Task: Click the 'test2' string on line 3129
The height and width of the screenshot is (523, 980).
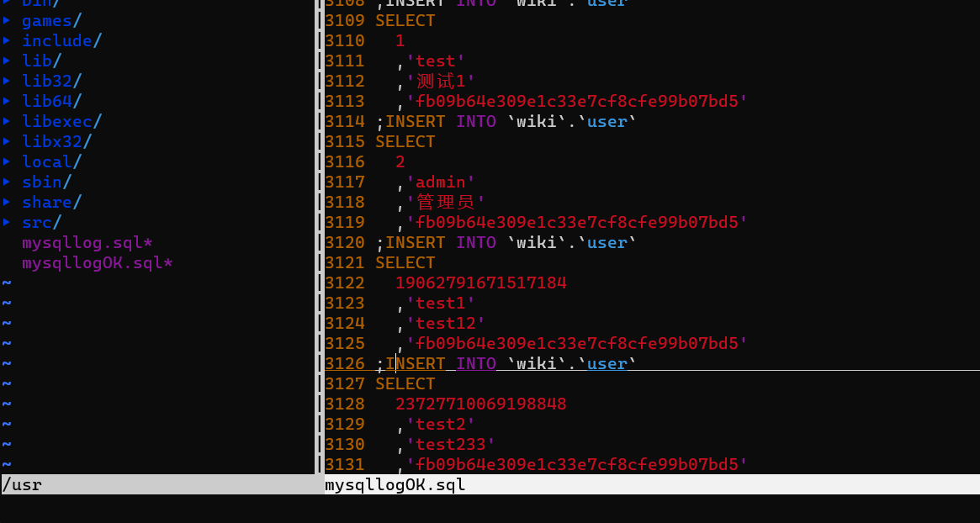Action: (441, 425)
